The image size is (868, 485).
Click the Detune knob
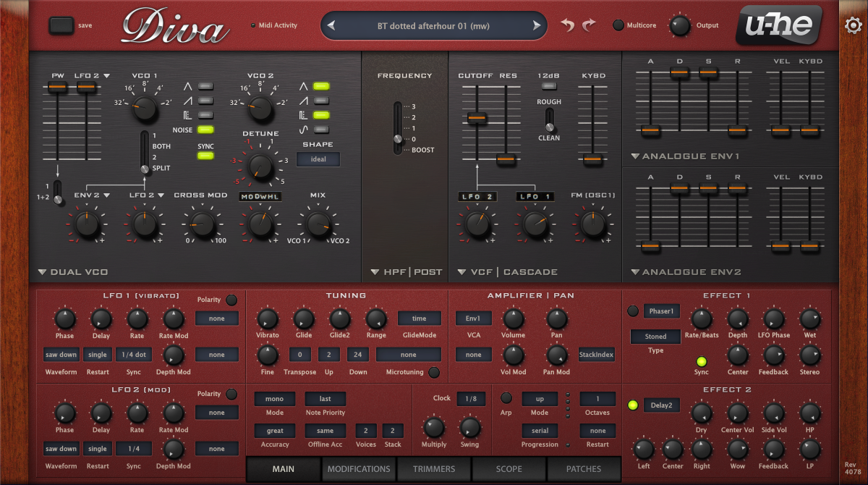pos(260,166)
